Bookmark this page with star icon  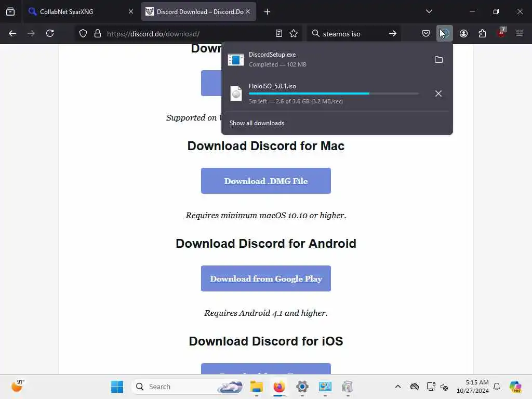(294, 33)
